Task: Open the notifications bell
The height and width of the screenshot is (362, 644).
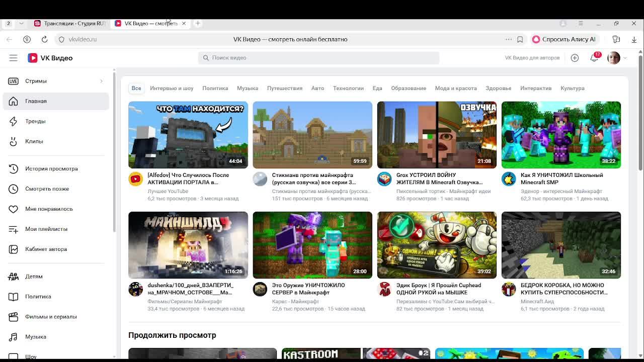Action: click(x=594, y=58)
